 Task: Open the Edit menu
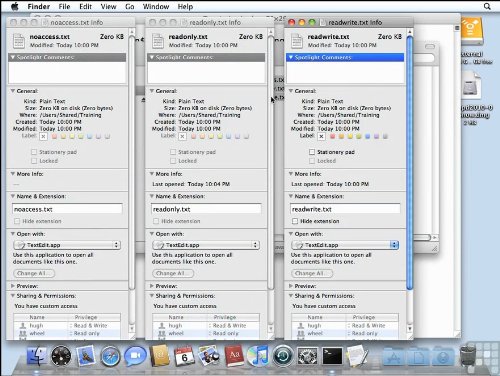pos(85,6)
